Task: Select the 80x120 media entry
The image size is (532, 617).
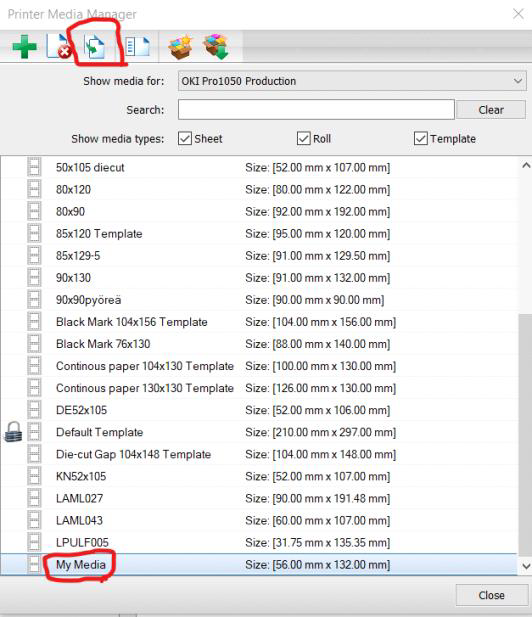Action: (259, 190)
